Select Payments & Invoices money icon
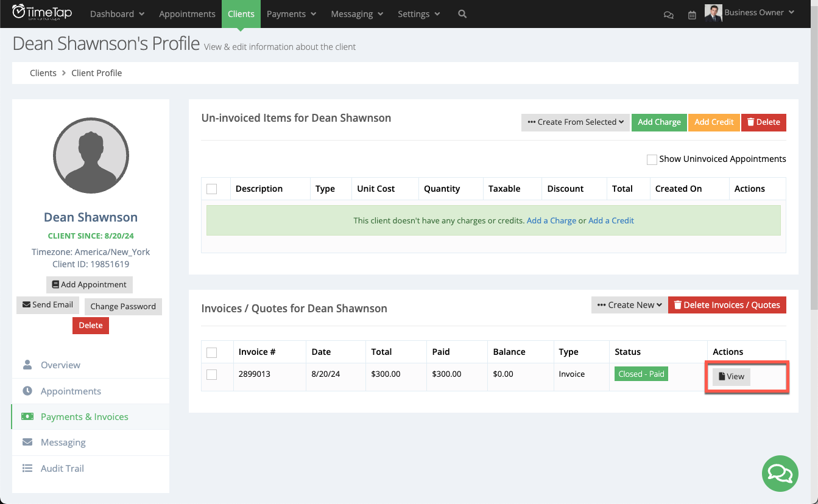The image size is (818, 504). point(27,416)
